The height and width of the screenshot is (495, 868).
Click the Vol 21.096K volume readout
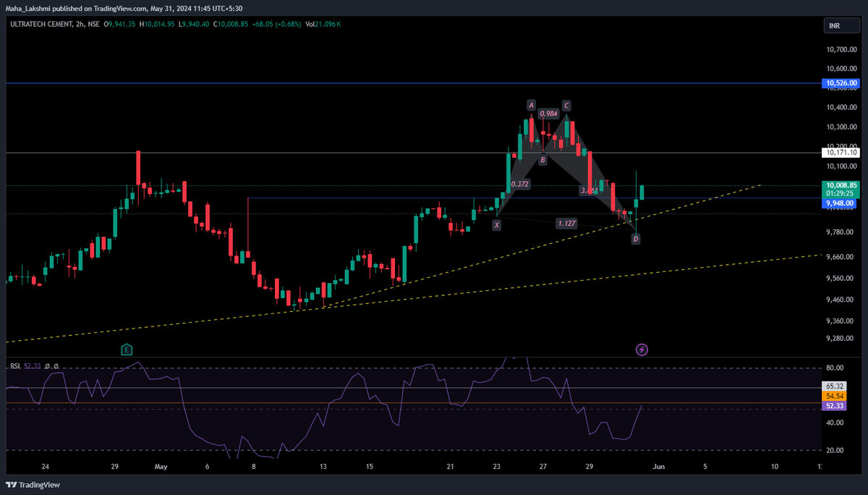click(323, 25)
